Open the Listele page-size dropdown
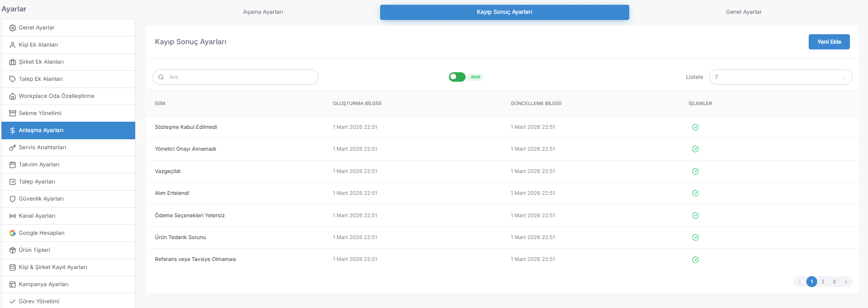 tap(780, 77)
